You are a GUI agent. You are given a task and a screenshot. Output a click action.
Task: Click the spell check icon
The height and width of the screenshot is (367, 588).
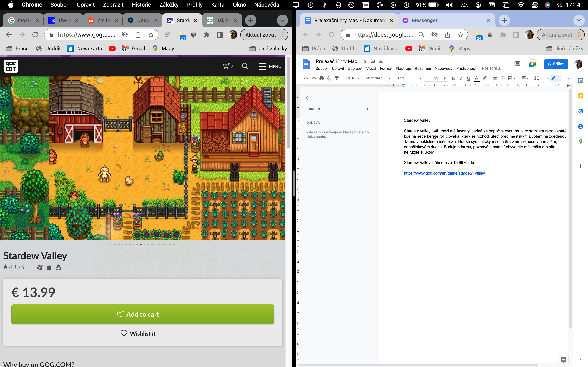point(329,78)
